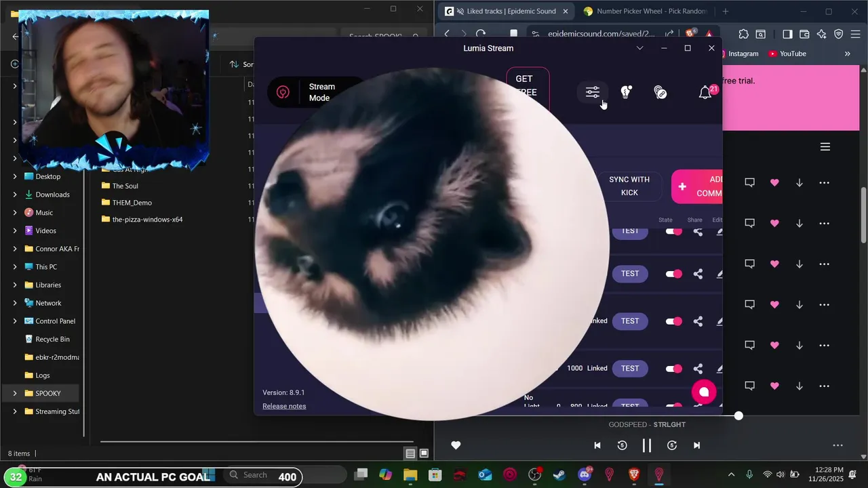
Task: Open Lumia Stream notifications bell
Action: (705, 92)
